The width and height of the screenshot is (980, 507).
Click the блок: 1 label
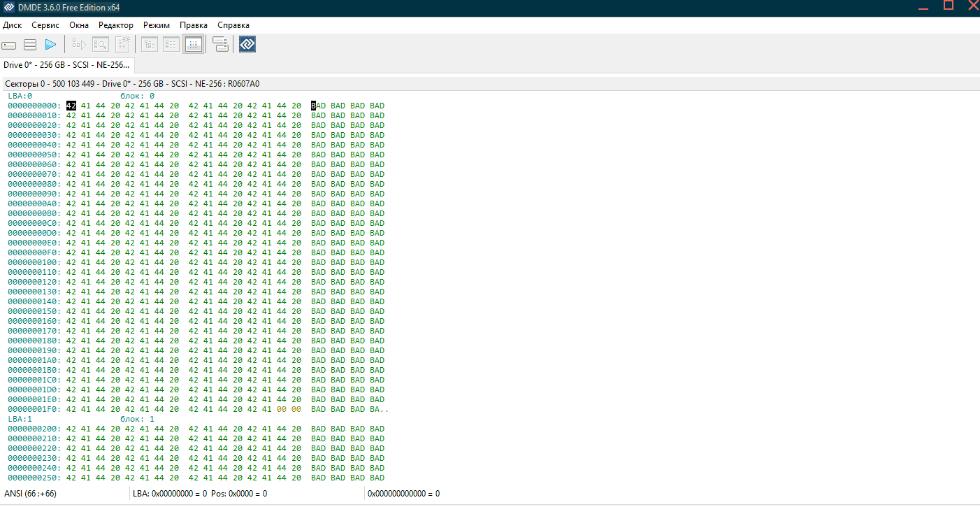(x=138, y=419)
